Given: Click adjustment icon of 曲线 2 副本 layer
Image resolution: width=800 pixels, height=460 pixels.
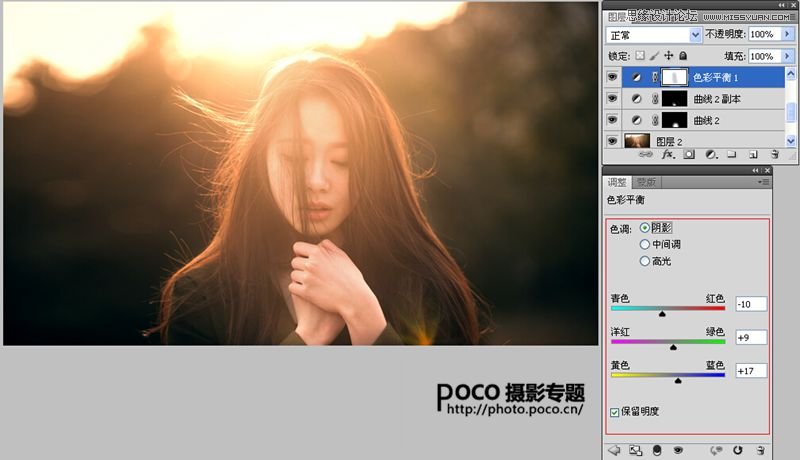Looking at the screenshot, I should [636, 98].
